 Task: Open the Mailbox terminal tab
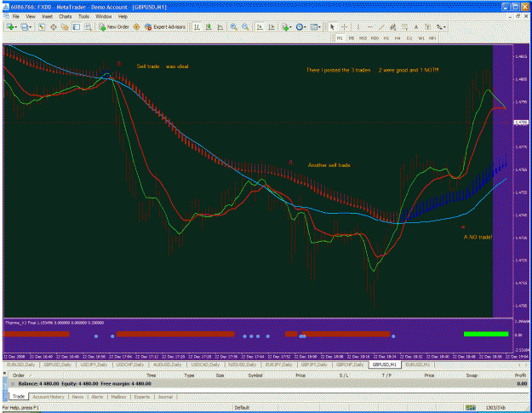click(x=118, y=397)
